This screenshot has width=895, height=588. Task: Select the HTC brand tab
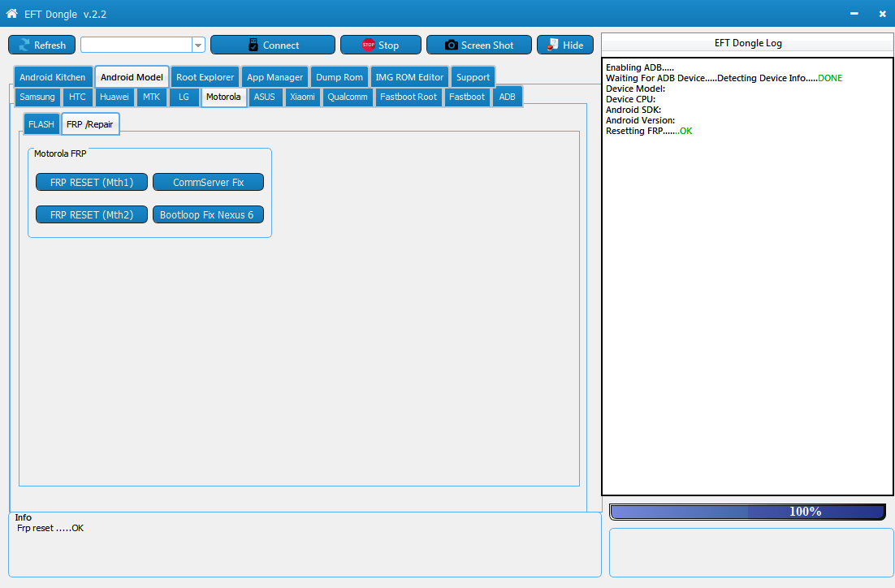coord(77,97)
